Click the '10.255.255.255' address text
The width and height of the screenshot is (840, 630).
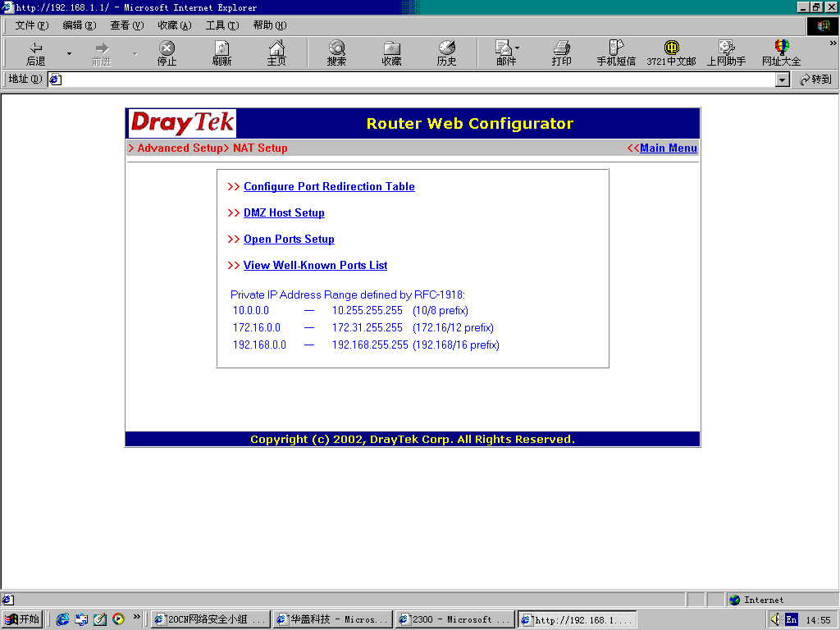367,310
